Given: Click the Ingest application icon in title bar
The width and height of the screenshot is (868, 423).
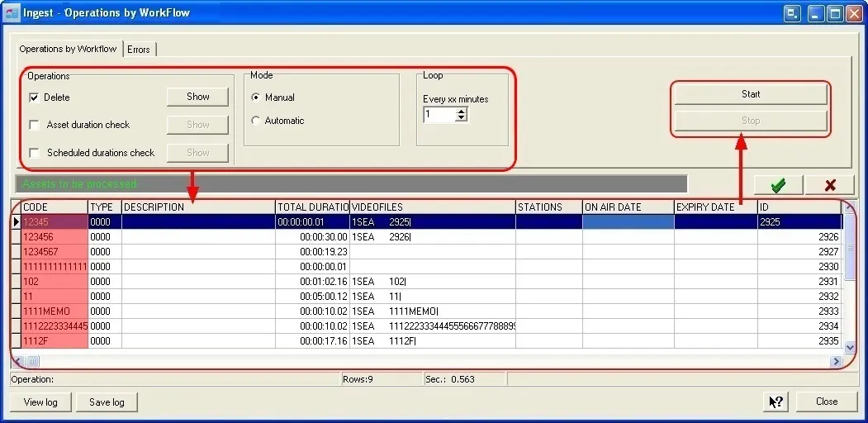Looking at the screenshot, I should [12, 13].
